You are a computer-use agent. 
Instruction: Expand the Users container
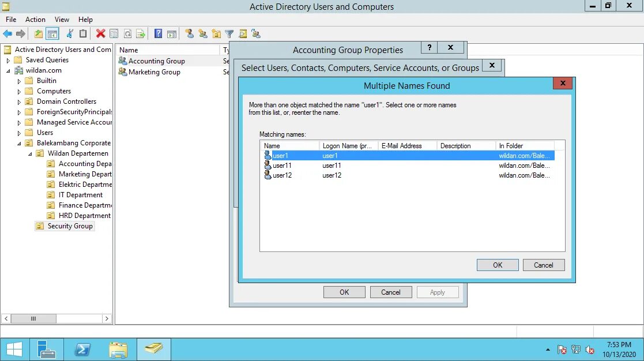click(x=19, y=133)
